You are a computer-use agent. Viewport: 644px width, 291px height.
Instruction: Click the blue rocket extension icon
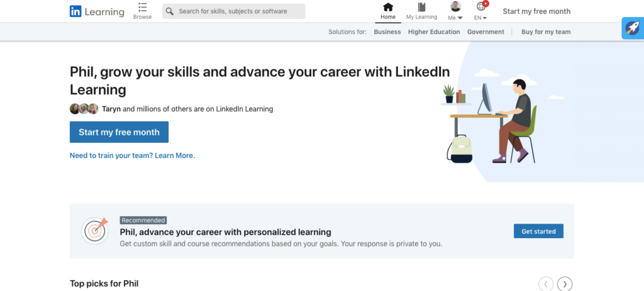point(631,28)
